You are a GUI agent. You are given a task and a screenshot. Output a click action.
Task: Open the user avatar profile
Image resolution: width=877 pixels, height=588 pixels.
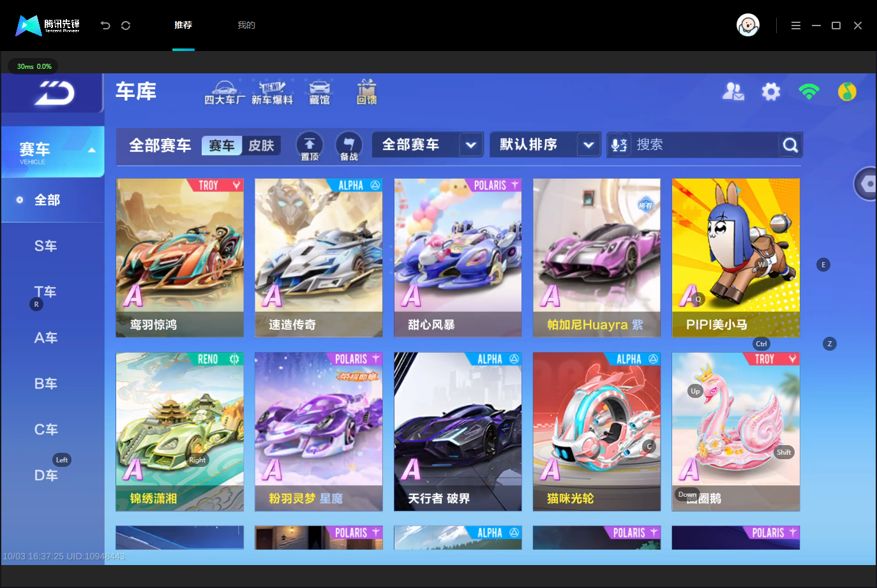[x=747, y=26]
